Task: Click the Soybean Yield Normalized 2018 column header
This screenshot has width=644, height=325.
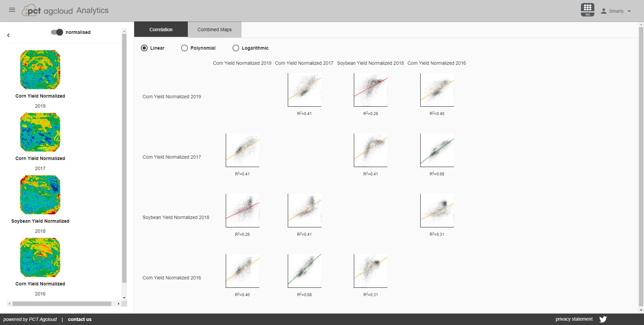Action: point(371,63)
